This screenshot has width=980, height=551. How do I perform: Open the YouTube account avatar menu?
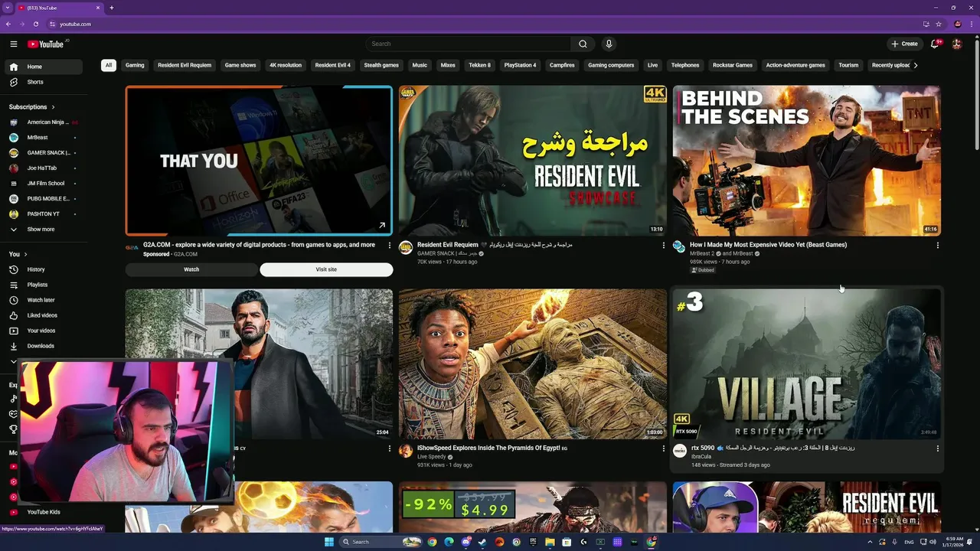(x=957, y=44)
